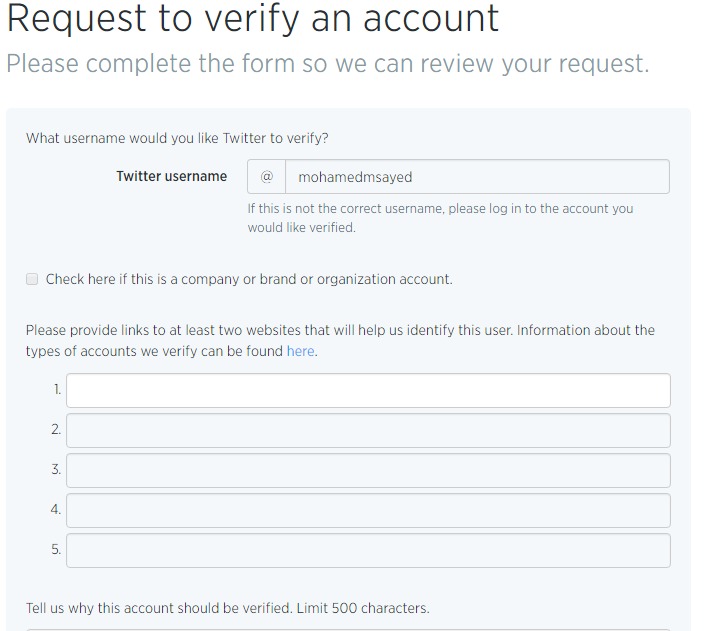
Task: Click the '5.' number beside the last link field
Action: coord(56,550)
